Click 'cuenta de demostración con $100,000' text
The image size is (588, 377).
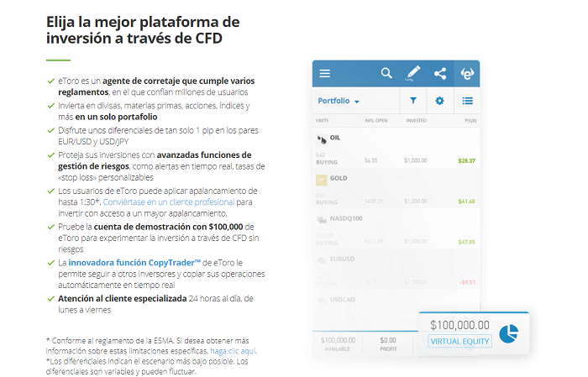[168, 227]
